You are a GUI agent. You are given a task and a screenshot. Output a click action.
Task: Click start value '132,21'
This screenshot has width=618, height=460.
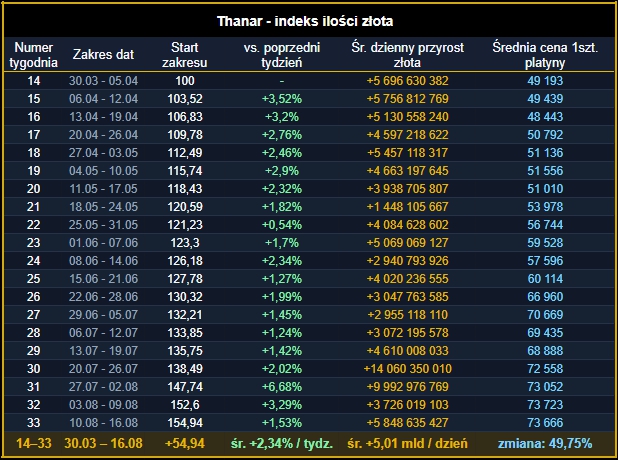pos(185,315)
